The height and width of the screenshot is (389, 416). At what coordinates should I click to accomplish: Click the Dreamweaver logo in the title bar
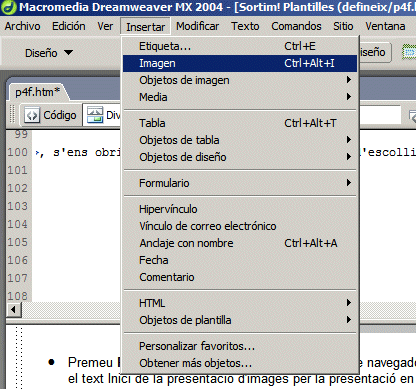pos(8,7)
